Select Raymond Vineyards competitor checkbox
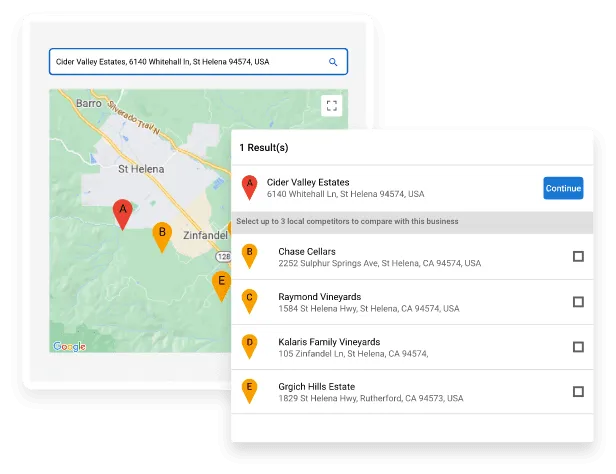616x474 pixels. (x=578, y=302)
